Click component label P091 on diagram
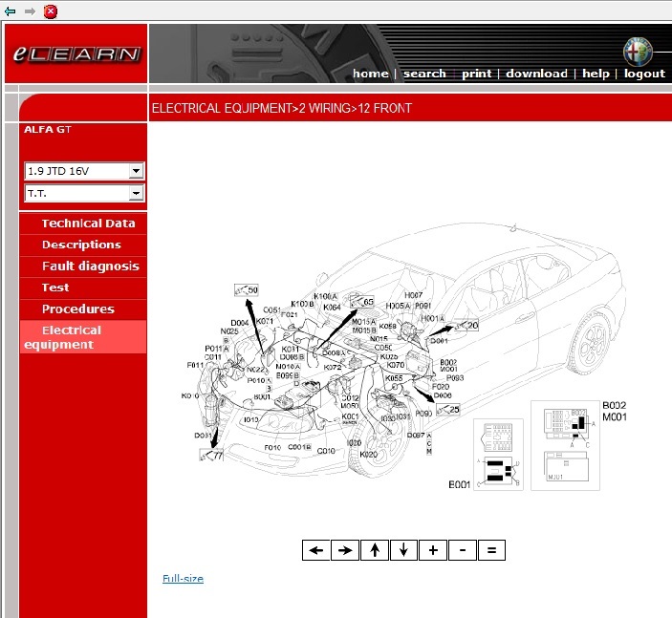This screenshot has height=618, width=672. click(423, 306)
